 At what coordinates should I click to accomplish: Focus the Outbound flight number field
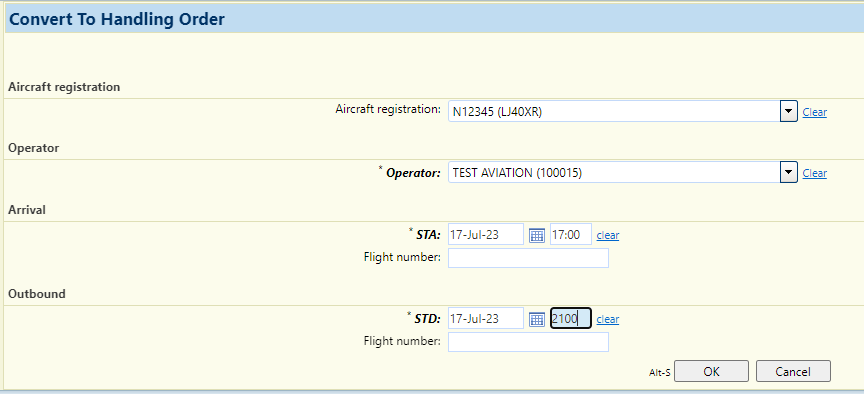(528, 341)
